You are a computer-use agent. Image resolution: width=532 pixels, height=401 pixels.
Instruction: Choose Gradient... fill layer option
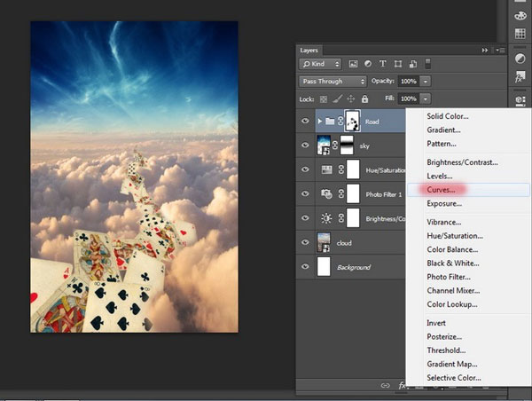pyautogui.click(x=443, y=130)
